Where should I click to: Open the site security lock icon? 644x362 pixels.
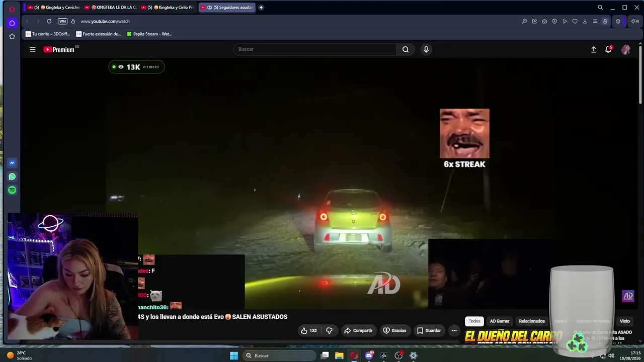[x=73, y=21]
